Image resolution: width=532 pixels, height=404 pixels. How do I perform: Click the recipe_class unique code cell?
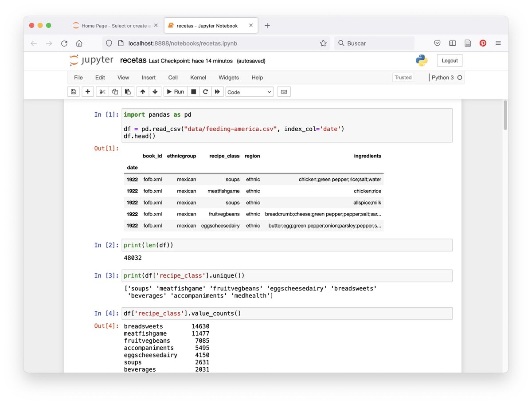click(x=287, y=275)
